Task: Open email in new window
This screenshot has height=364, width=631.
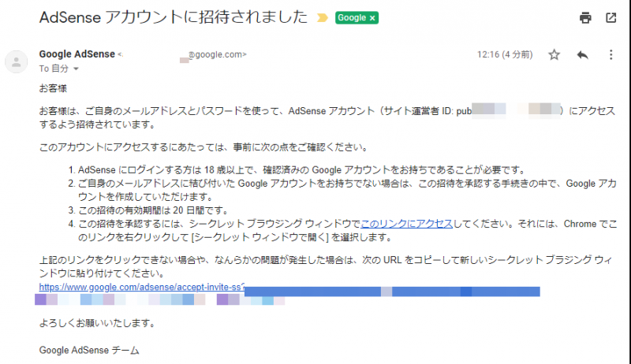Action: (x=610, y=17)
